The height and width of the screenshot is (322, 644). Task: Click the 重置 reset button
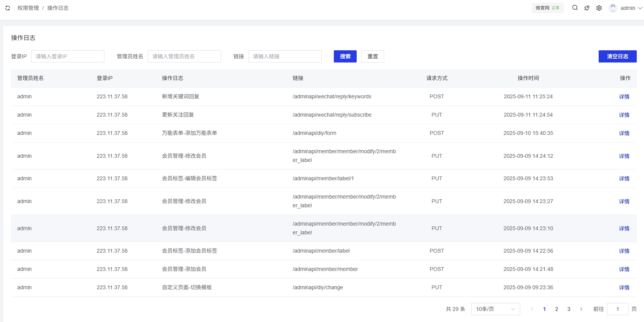[x=372, y=56]
